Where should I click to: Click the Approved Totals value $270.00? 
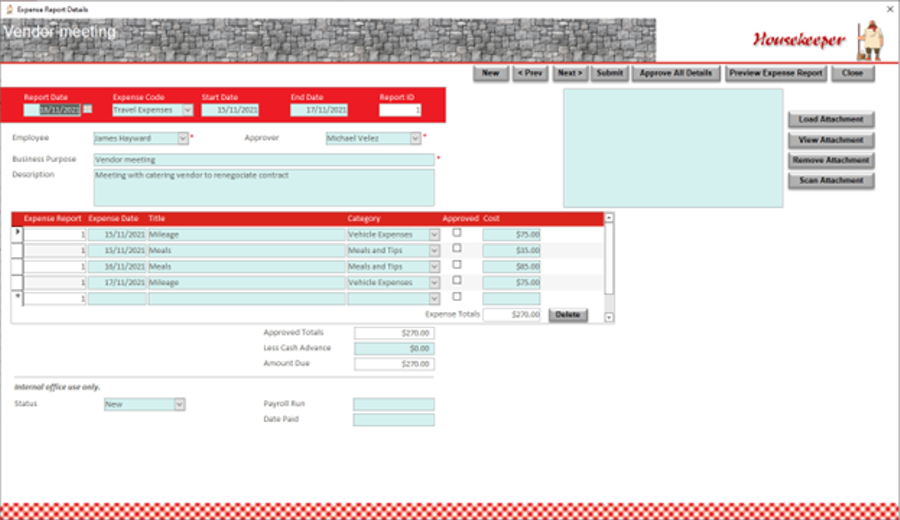(394, 333)
